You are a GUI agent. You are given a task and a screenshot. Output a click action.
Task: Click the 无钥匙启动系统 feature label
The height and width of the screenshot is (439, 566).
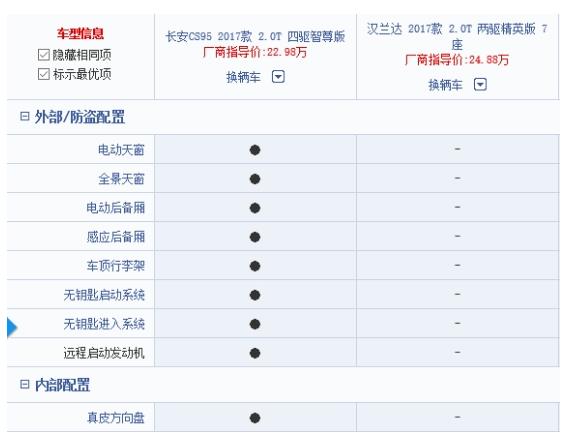tap(104, 295)
